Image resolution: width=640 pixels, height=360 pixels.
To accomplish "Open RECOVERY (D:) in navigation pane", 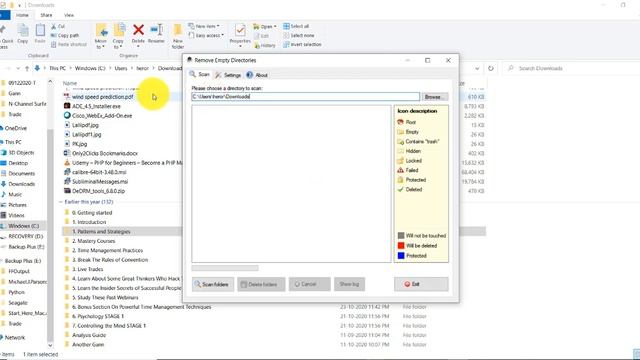I will tap(25, 236).
